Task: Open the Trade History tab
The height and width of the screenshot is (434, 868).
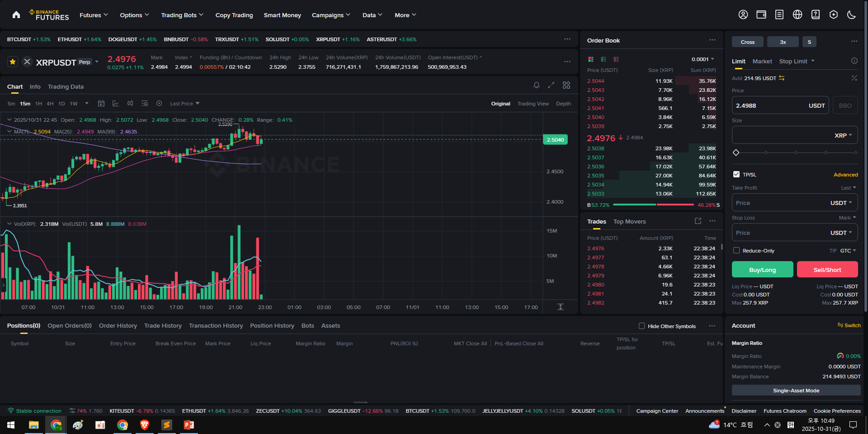Action: click(x=163, y=325)
